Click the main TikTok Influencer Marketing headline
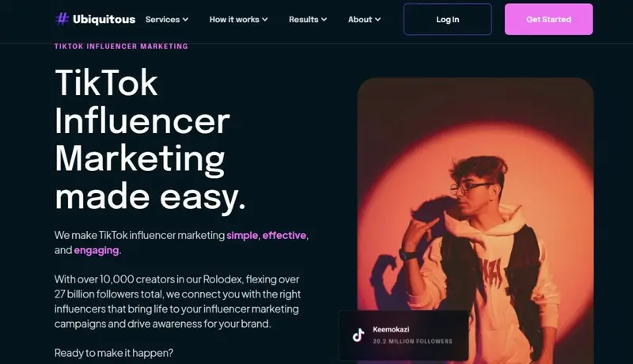This screenshot has height=364, width=633. pyautogui.click(x=150, y=139)
